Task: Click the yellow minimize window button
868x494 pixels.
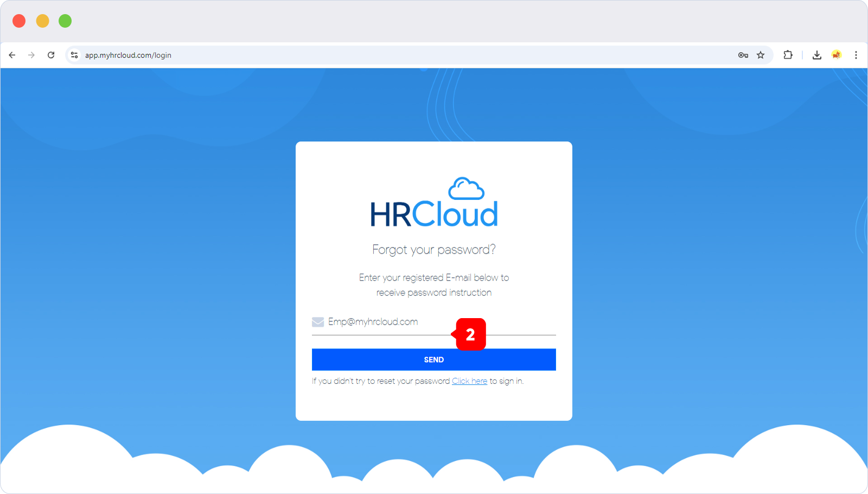Action: (42, 21)
